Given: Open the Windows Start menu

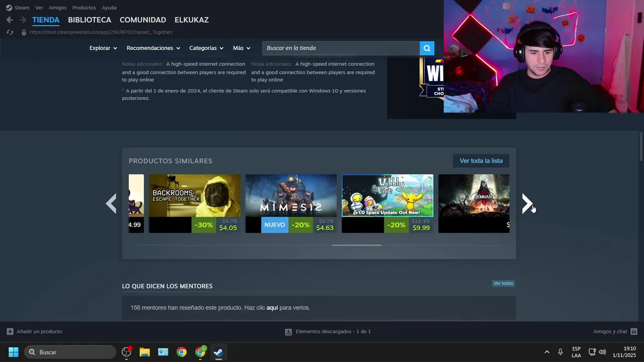Looking at the screenshot, I should [14, 352].
